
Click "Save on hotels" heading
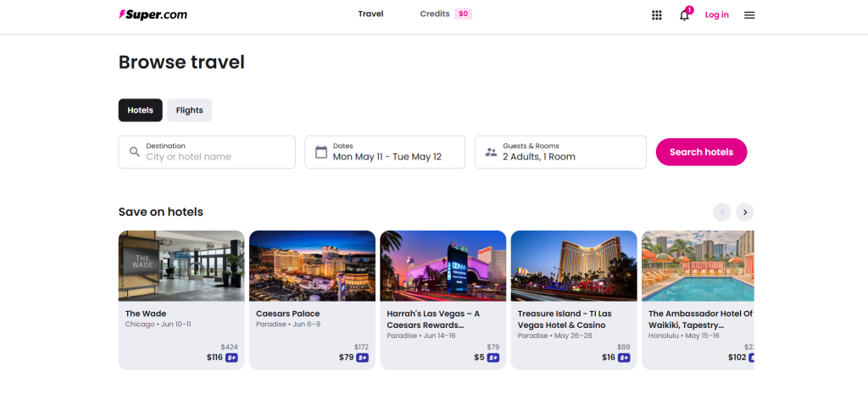[161, 212]
